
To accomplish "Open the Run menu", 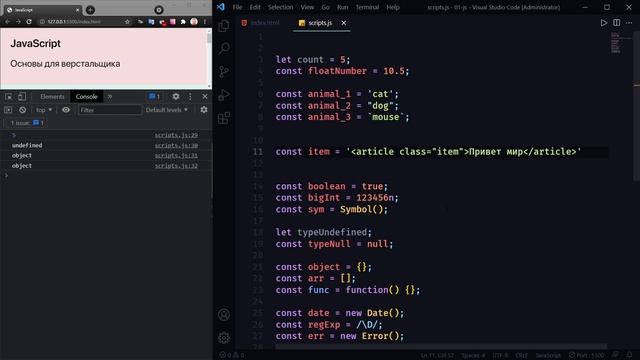I will click(343, 7).
